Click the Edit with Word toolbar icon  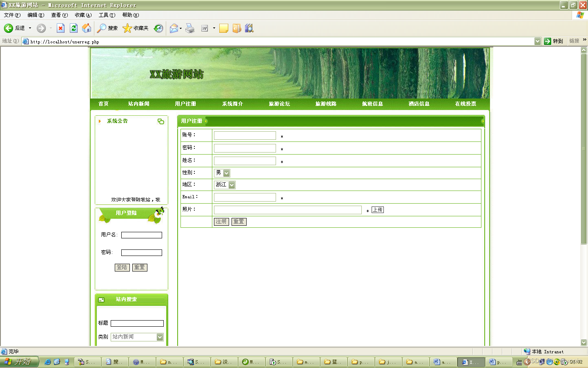coord(205,28)
